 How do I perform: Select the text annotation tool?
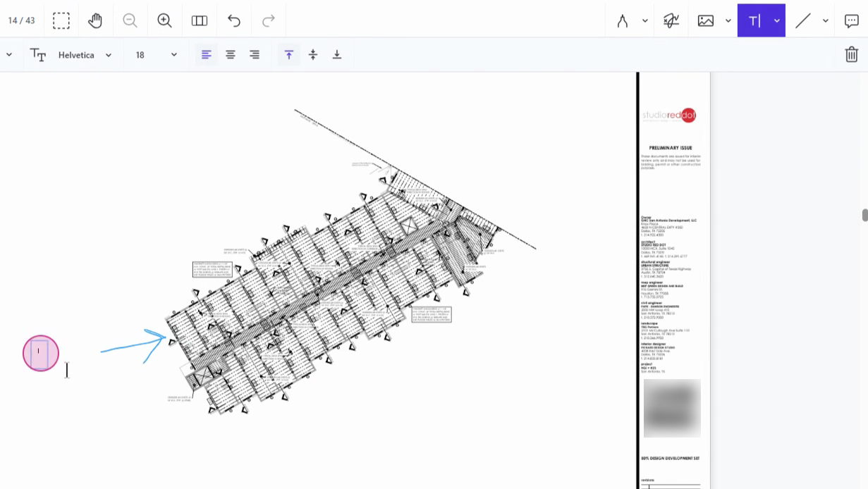pos(754,21)
